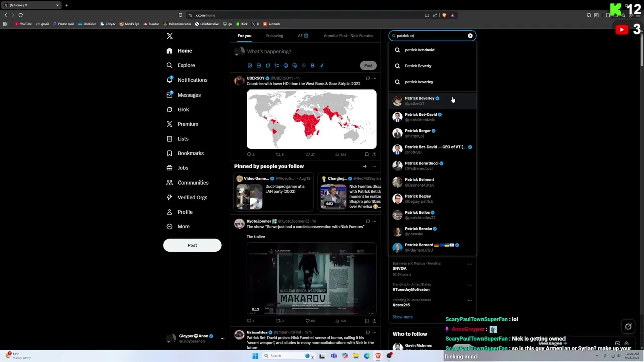This screenshot has height=362, width=644.
Task: Select suggestion patrick bet david
Action: tap(432, 50)
